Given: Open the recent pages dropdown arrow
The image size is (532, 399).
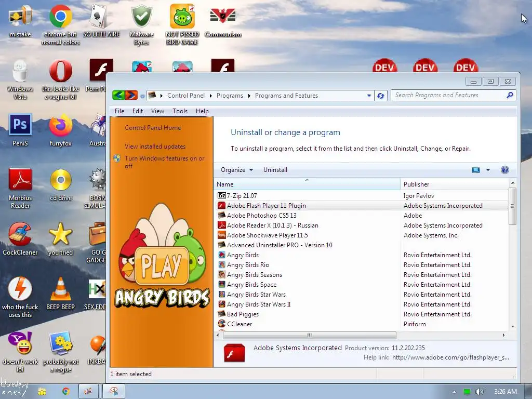Looking at the screenshot, I should coord(142,96).
